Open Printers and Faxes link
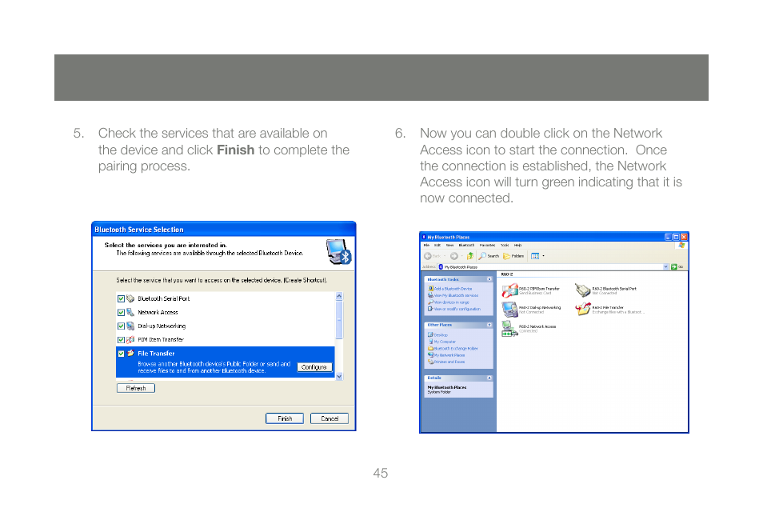This screenshot has height=532, width=763. [449, 362]
